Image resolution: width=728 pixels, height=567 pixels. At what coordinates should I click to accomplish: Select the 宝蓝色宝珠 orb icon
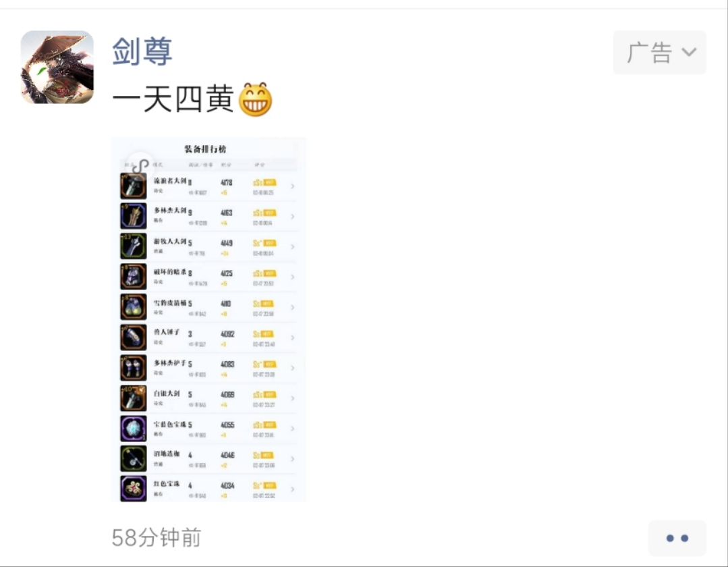point(134,428)
